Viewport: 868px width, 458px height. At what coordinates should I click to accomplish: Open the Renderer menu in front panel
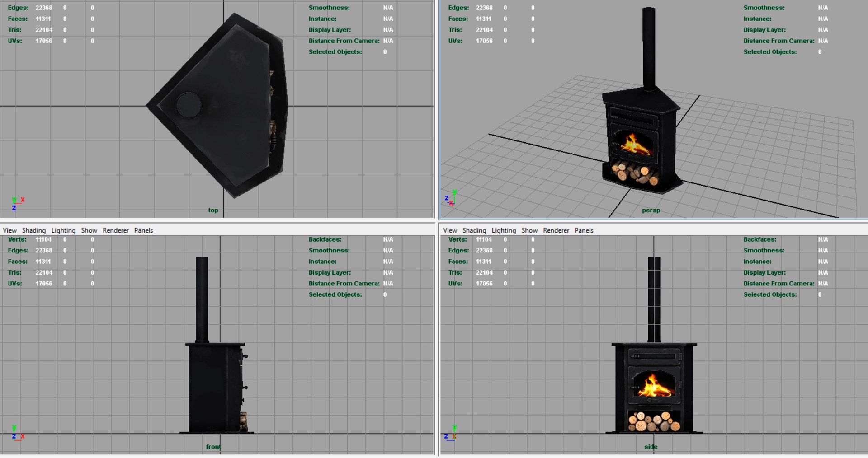click(116, 230)
